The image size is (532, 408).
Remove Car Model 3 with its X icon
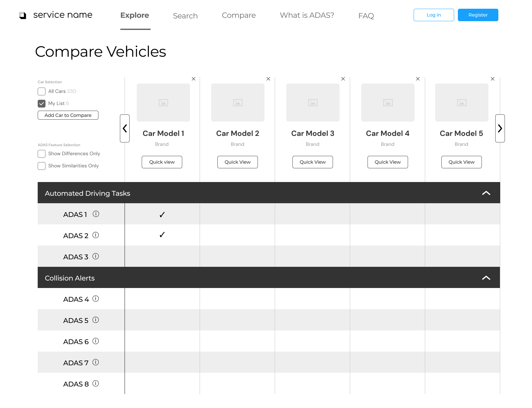[343, 79]
